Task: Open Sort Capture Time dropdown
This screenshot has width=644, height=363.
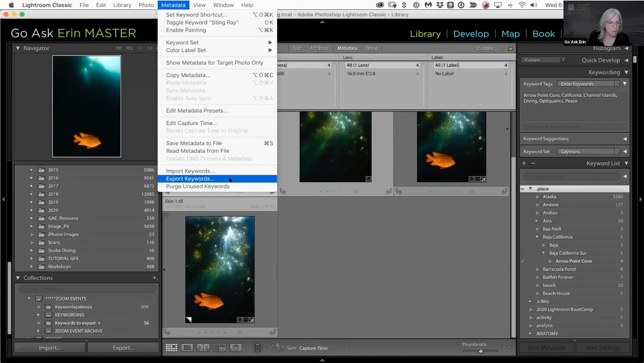Action: [x=316, y=348]
